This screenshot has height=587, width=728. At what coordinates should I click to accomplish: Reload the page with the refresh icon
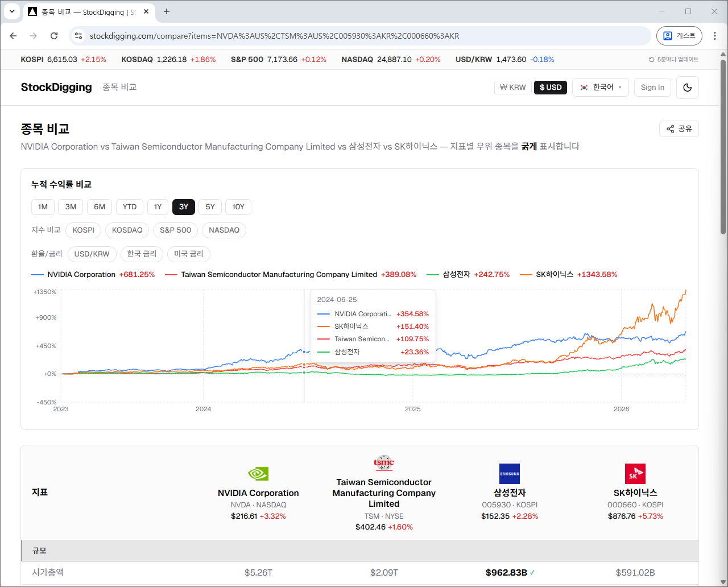point(54,36)
